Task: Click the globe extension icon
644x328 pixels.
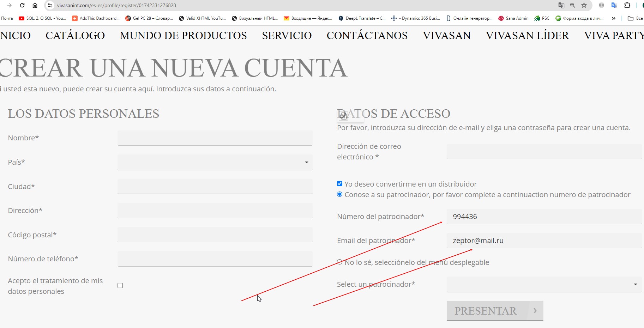Action: 601,5
